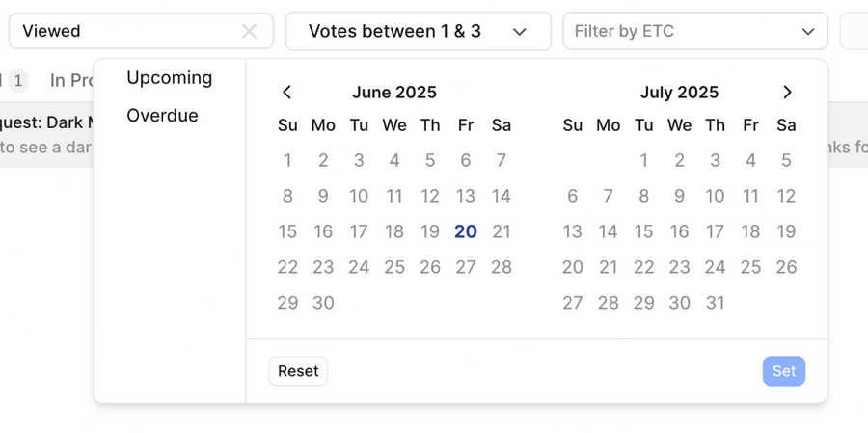Choose June 12 in the calendar
The image size is (868, 433).
tap(430, 197)
